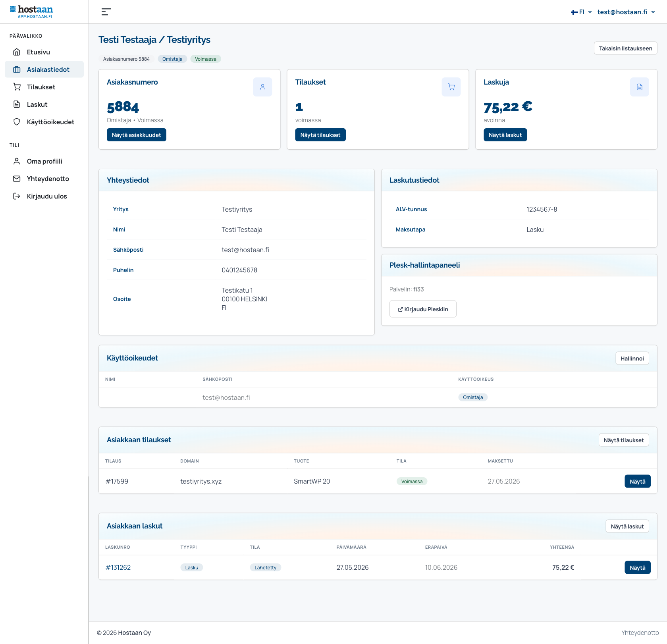Viewport: 667px width, 644px height.
Task: Open Käyttöoikeudet from the sidebar
Action: pyautogui.click(x=44, y=122)
